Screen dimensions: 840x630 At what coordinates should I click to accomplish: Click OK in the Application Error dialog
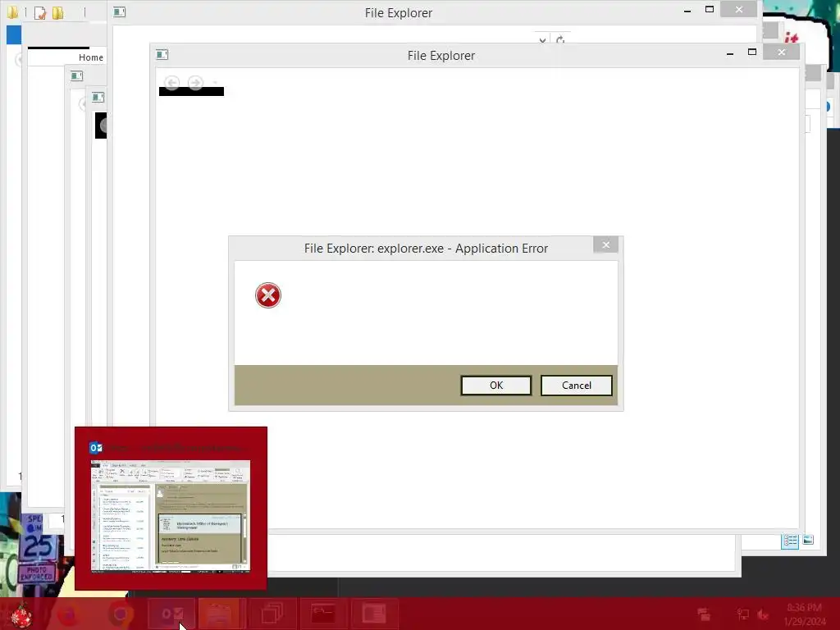[496, 386]
